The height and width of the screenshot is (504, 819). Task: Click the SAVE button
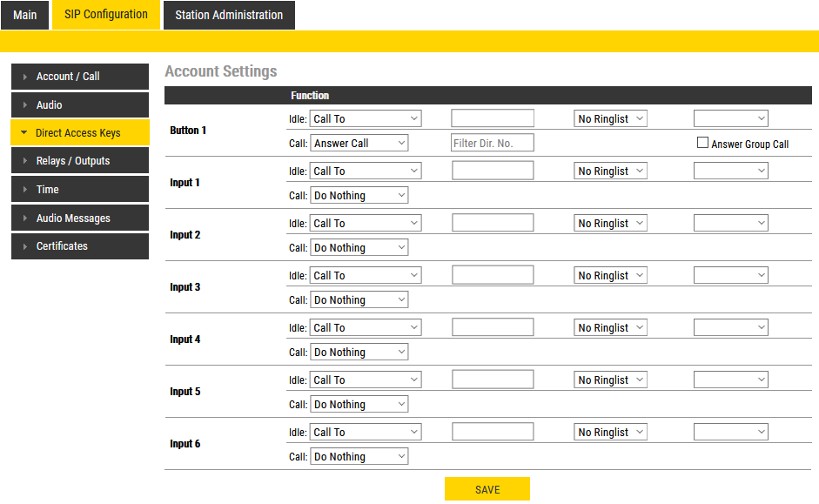487,489
